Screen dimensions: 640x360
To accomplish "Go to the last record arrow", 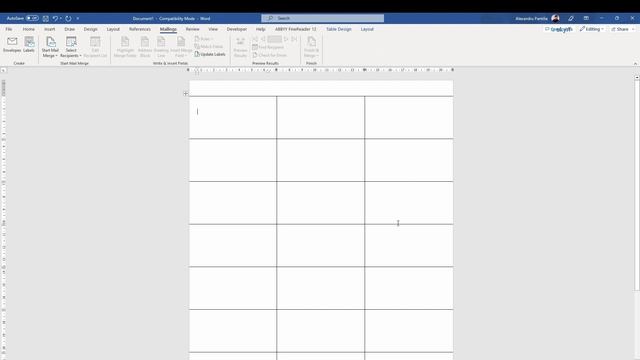I will [x=294, y=39].
